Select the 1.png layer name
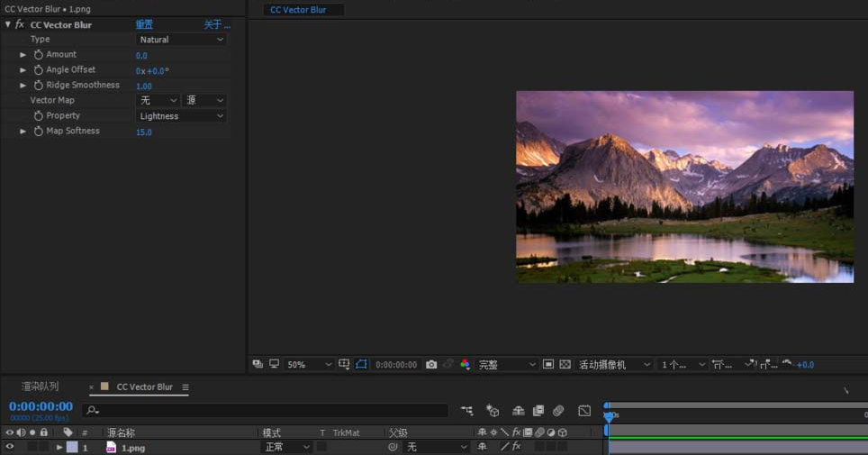This screenshot has height=455, width=868. click(133, 448)
